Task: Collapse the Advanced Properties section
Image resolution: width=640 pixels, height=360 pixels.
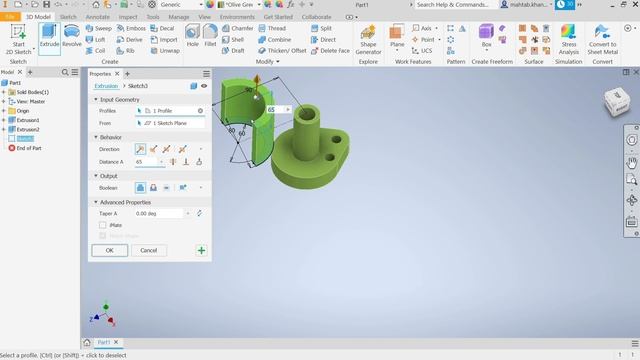Action: pyautogui.click(x=96, y=202)
